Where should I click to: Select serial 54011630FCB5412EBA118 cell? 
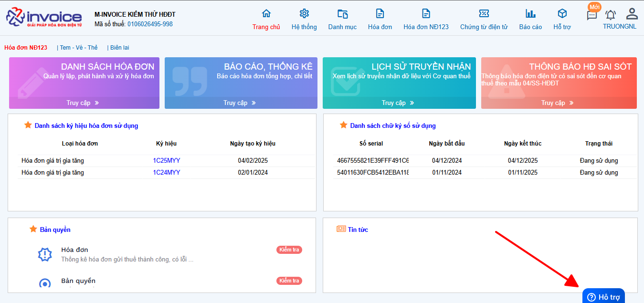click(373, 173)
